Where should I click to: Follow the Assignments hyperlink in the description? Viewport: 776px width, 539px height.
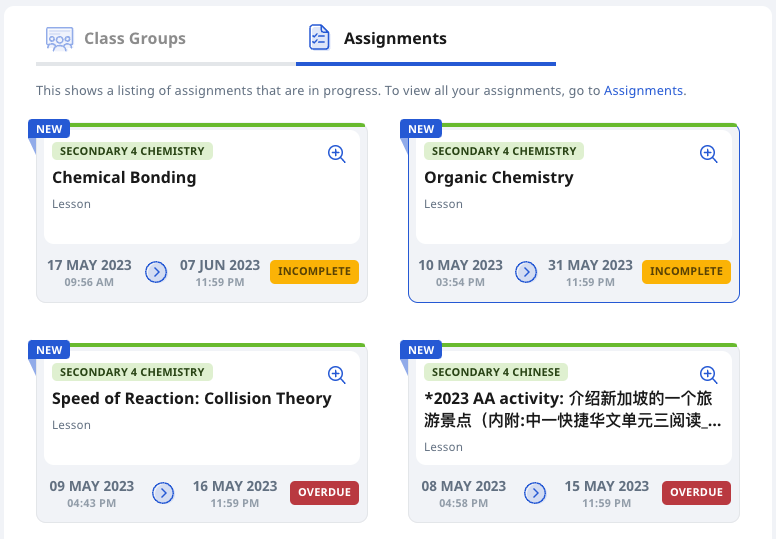click(643, 91)
